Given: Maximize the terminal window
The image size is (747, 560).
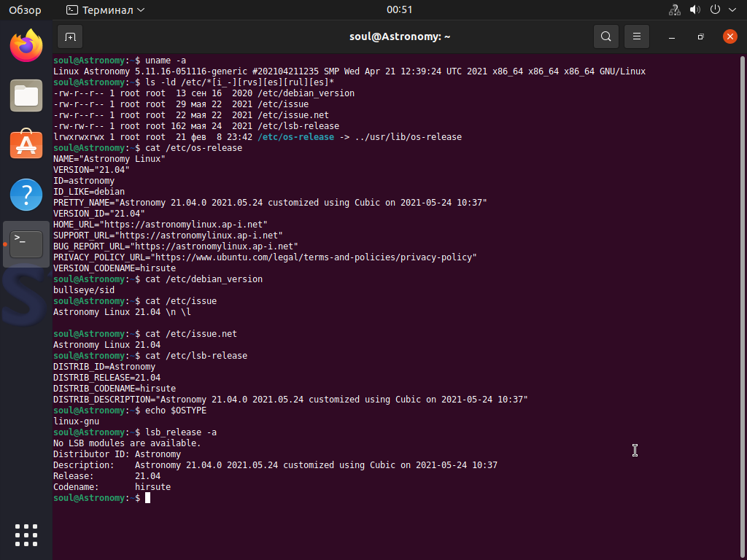Looking at the screenshot, I should [701, 36].
